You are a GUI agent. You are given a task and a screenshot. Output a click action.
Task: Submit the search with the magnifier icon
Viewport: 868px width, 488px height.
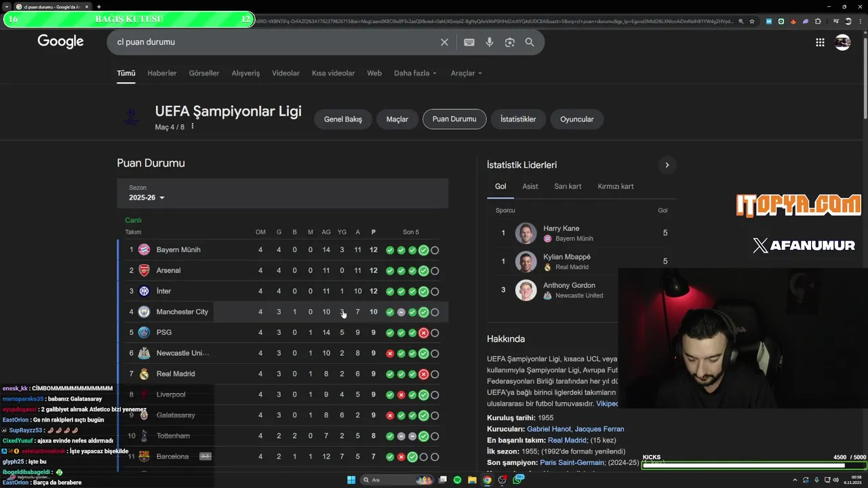pos(530,42)
